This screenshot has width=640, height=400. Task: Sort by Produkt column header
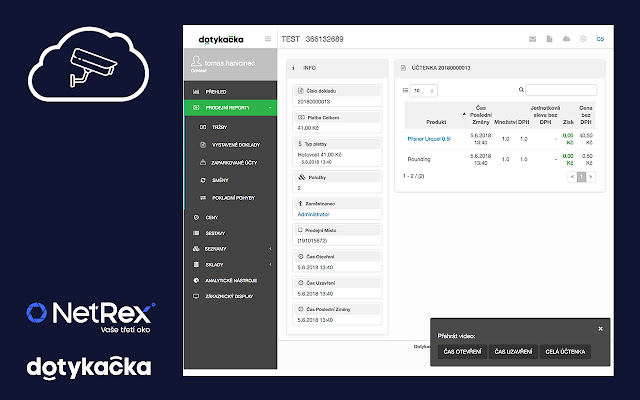point(436,122)
